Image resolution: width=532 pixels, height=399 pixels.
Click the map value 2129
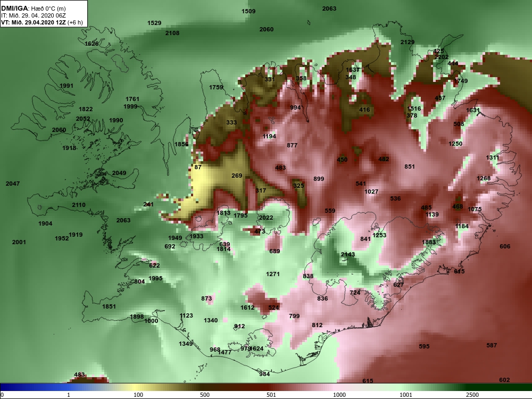point(408,42)
